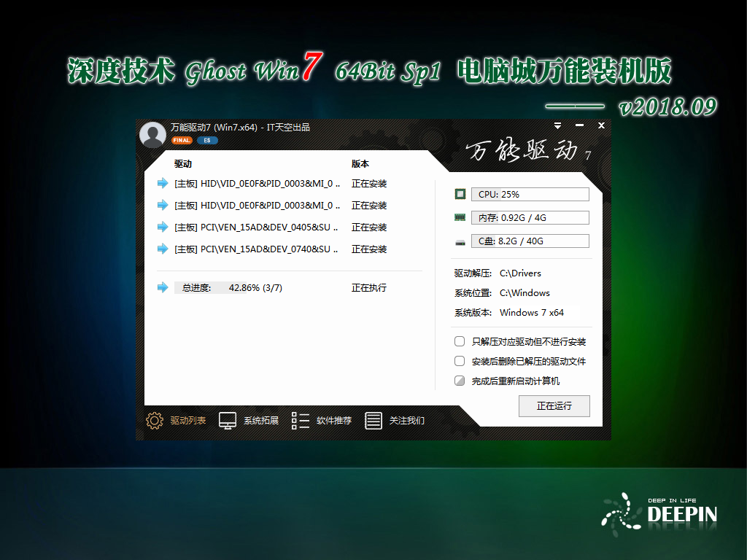Toggle 完成后重新启动计算机 checkbox
This screenshot has height=560, width=747.
pos(460,381)
